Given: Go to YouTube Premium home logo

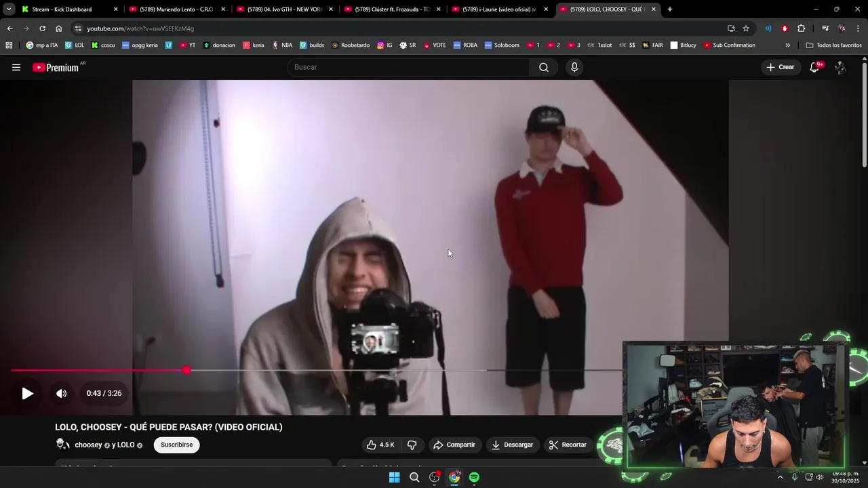Looking at the screenshot, I should coord(56,68).
